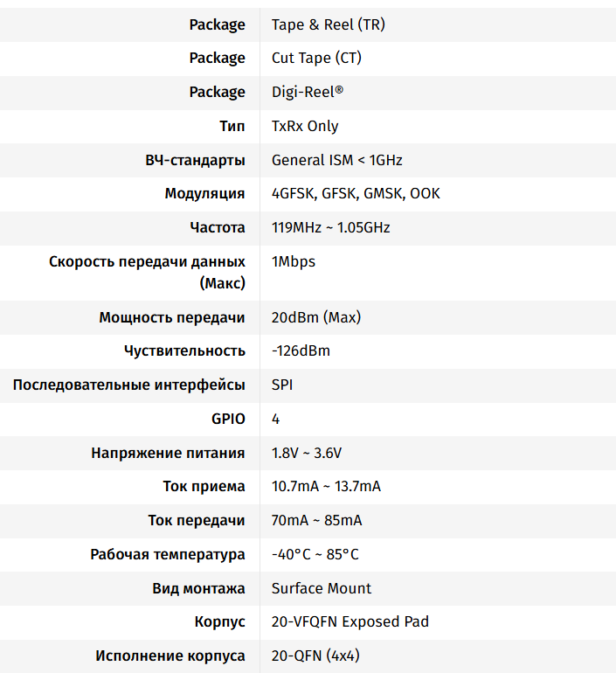Click the Модуляция row label

204,193
